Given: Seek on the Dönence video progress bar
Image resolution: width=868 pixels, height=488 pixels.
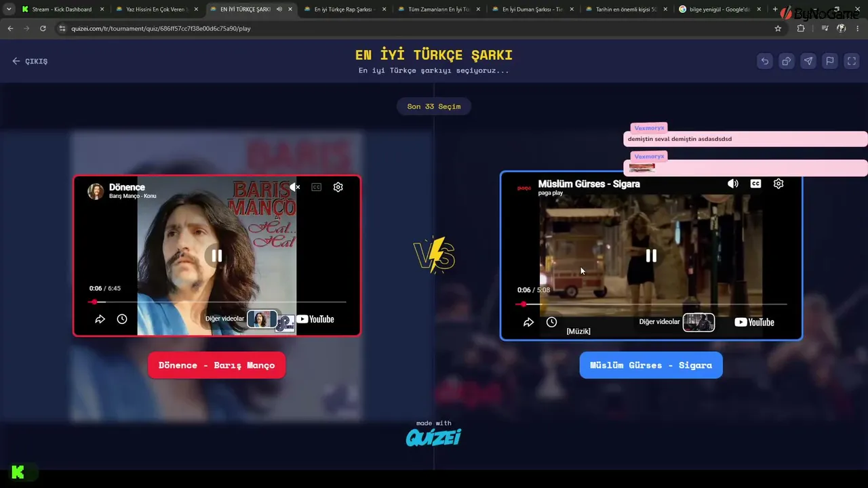Looking at the screenshot, I should (217, 302).
